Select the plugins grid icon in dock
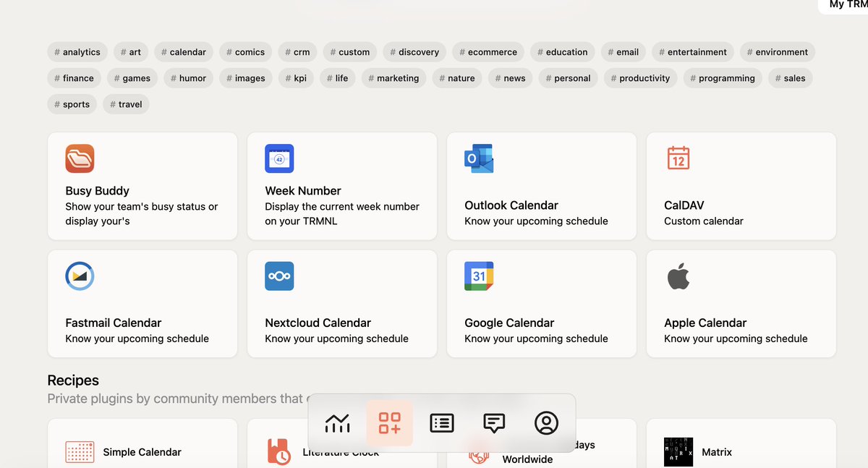This screenshot has height=468, width=868. tap(390, 423)
